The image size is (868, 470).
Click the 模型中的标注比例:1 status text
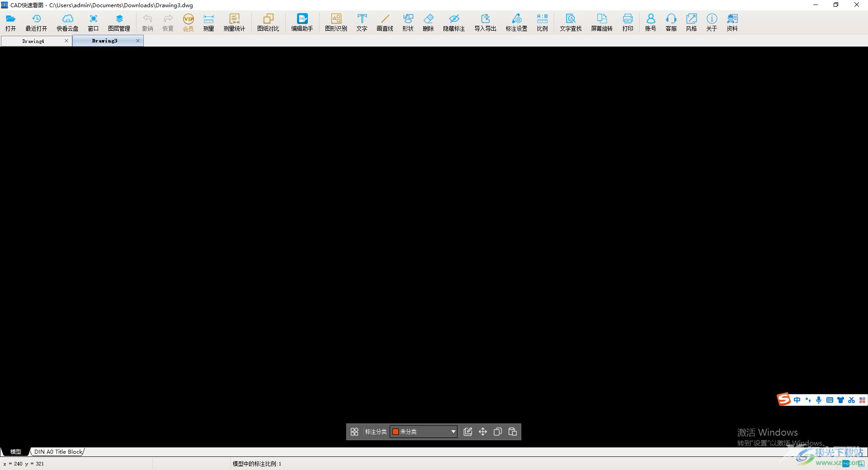[257, 464]
